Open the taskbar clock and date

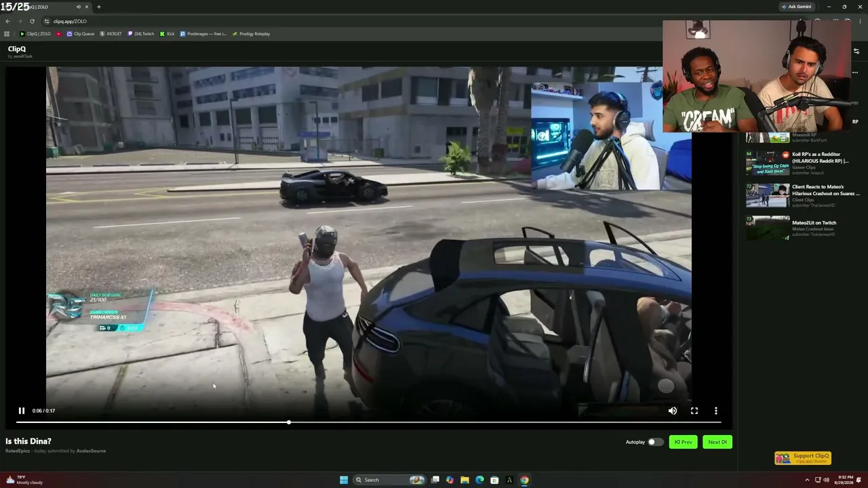844,480
